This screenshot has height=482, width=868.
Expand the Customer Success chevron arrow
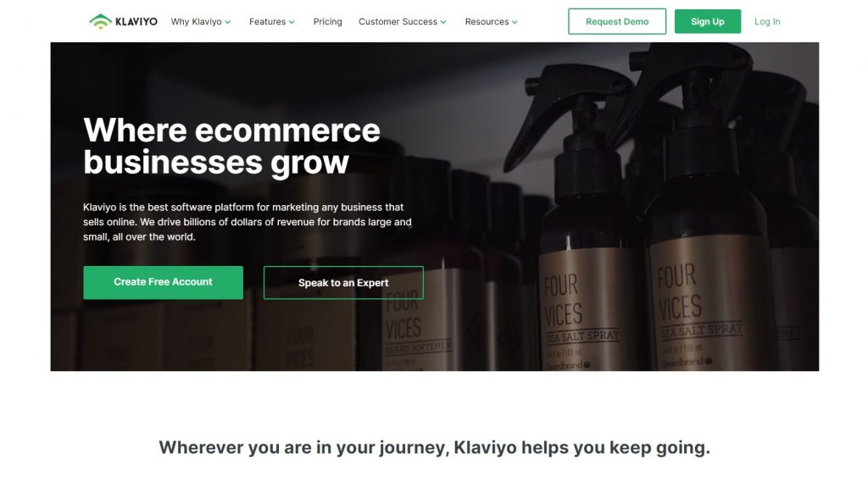pos(442,22)
